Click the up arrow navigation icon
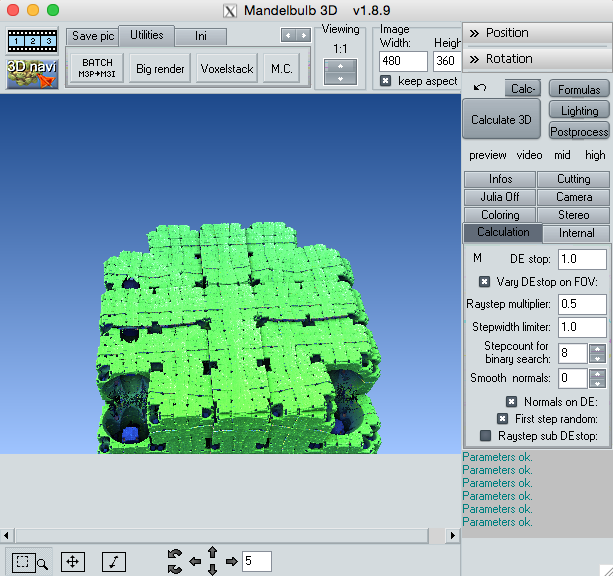 212,552
